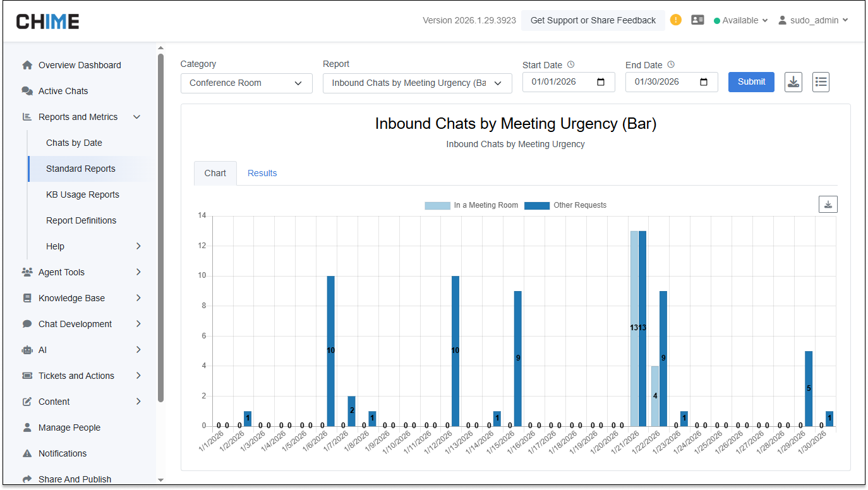Screen dimensions: 868x490
Task: Click the sidebar vertical scrollbar
Action: pyautogui.click(x=160, y=227)
